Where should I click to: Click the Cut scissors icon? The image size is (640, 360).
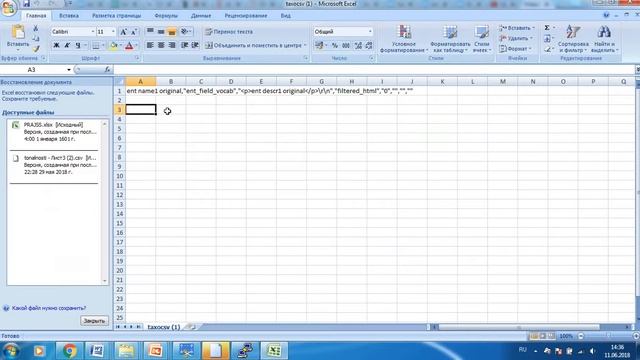coord(36,29)
